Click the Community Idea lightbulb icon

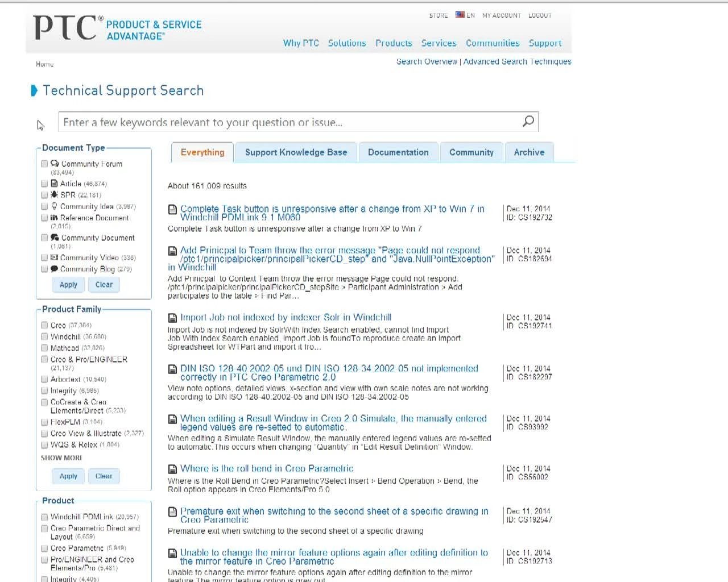pyautogui.click(x=54, y=206)
